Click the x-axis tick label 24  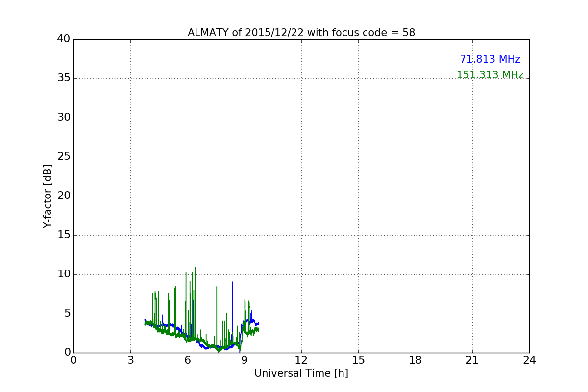click(x=529, y=360)
